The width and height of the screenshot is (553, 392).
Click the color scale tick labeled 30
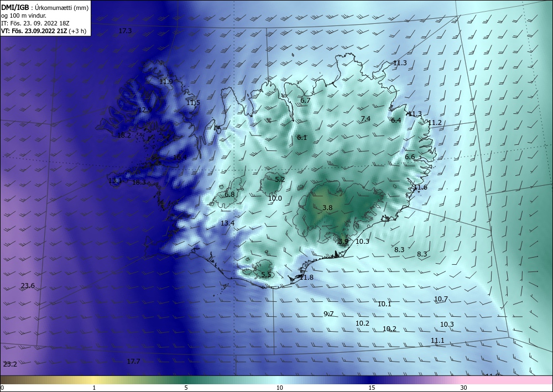pos(464,388)
